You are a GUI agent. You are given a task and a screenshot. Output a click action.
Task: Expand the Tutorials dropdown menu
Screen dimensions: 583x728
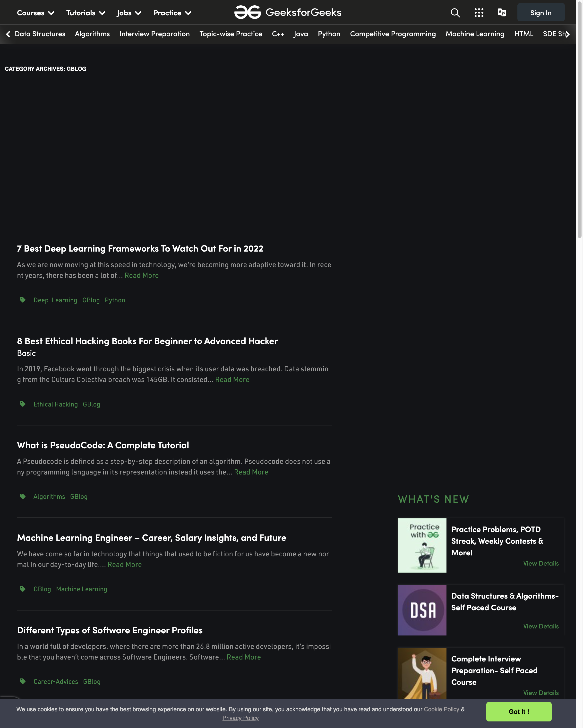86,12
